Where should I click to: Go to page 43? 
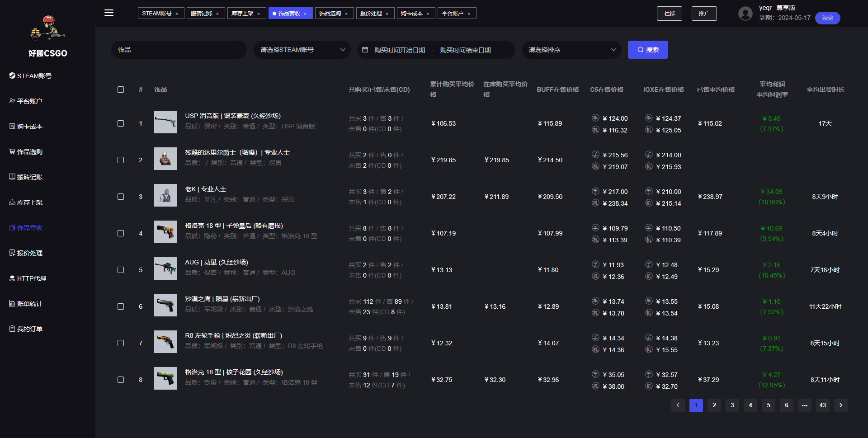823,405
